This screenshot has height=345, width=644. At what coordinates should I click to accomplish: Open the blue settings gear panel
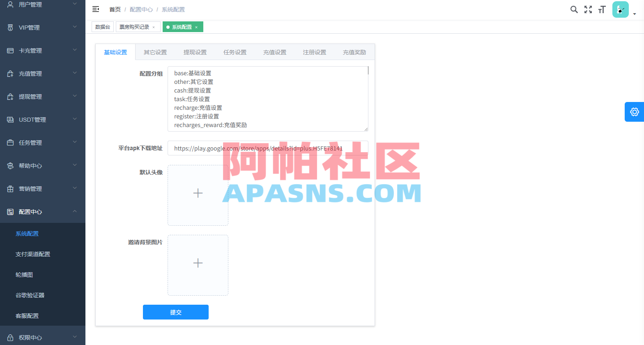click(x=635, y=112)
